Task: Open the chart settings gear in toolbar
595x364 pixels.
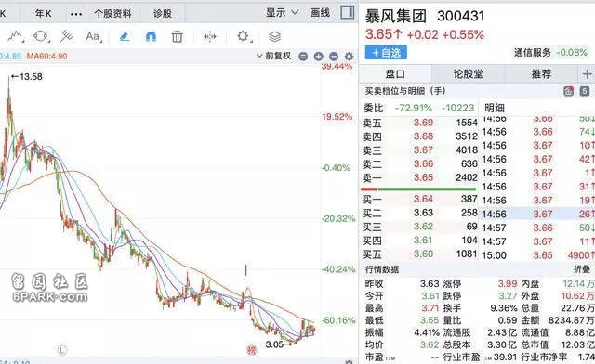Action: click(244, 36)
